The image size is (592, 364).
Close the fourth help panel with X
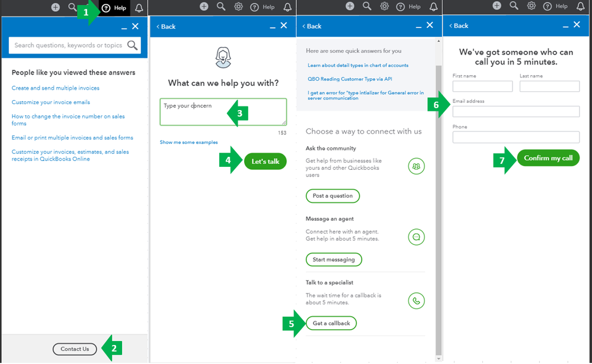point(577,24)
